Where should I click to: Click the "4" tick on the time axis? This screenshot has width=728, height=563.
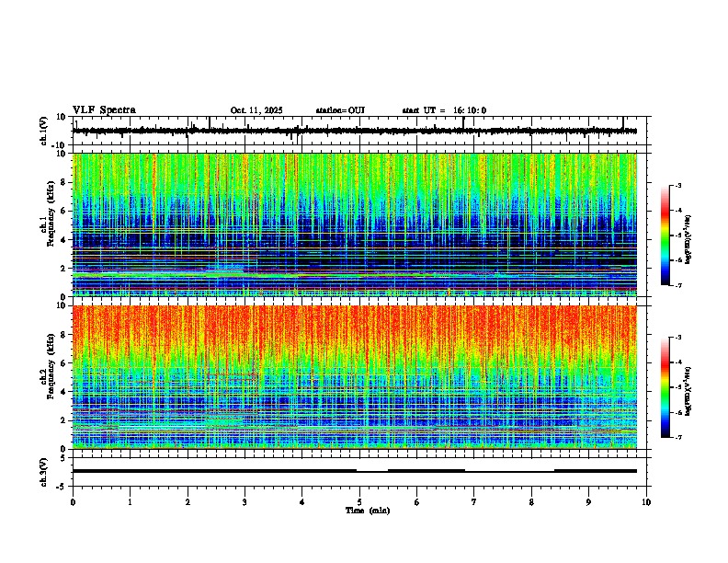pos(302,502)
